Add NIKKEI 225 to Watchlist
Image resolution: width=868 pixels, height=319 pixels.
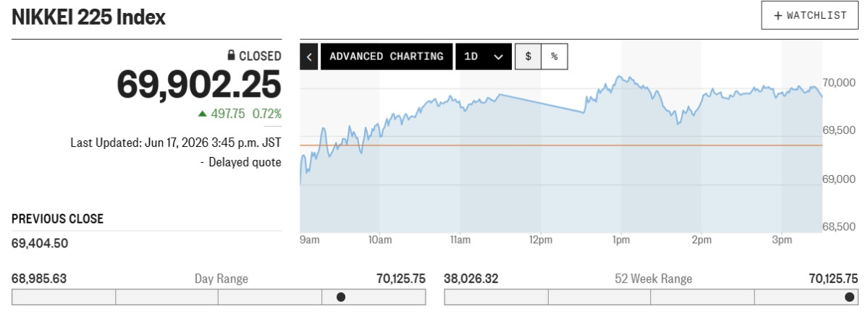click(x=811, y=15)
